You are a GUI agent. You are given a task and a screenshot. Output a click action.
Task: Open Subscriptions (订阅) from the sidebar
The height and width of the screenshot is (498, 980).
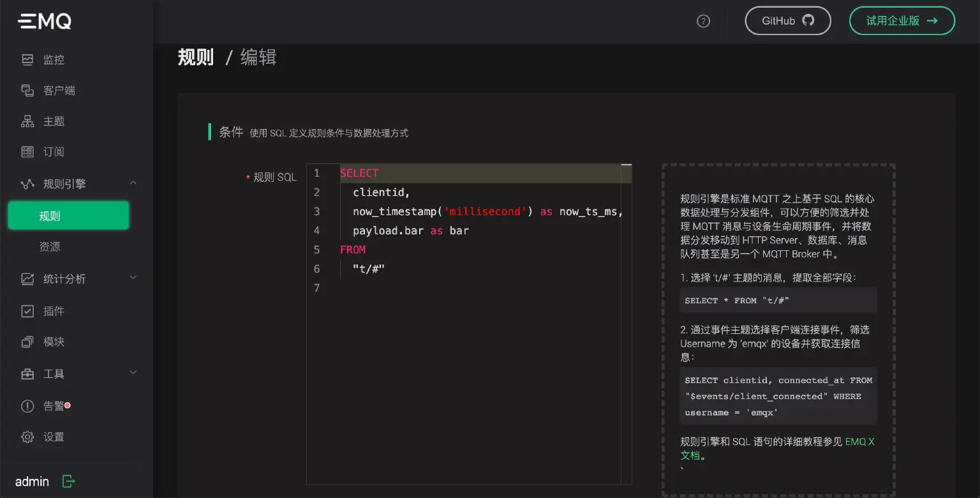[27, 151]
